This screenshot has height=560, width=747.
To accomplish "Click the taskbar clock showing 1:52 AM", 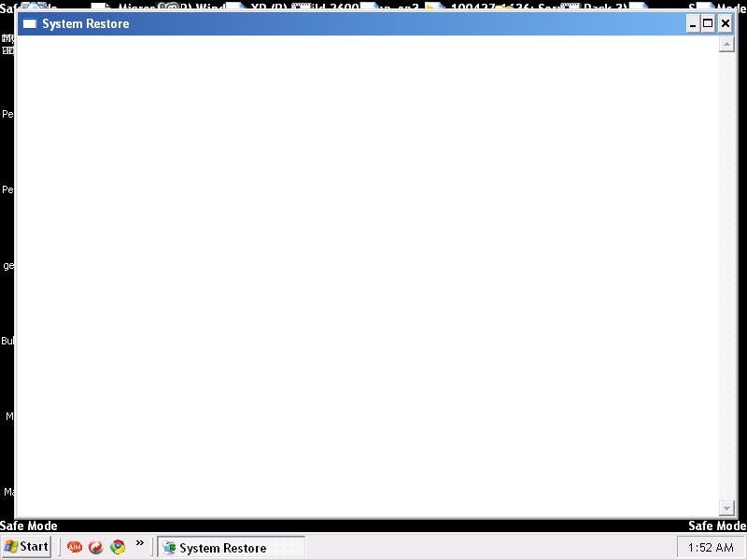I will coord(711,548).
